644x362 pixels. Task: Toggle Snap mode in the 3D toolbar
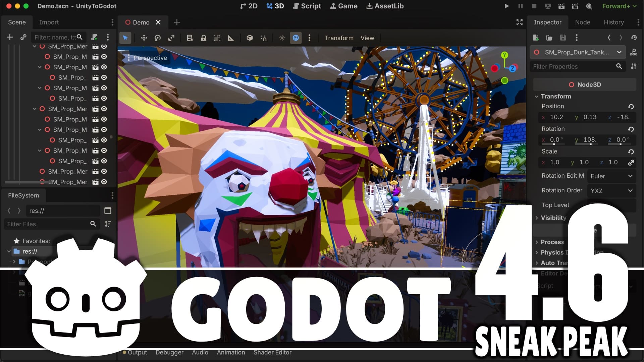[264, 38]
